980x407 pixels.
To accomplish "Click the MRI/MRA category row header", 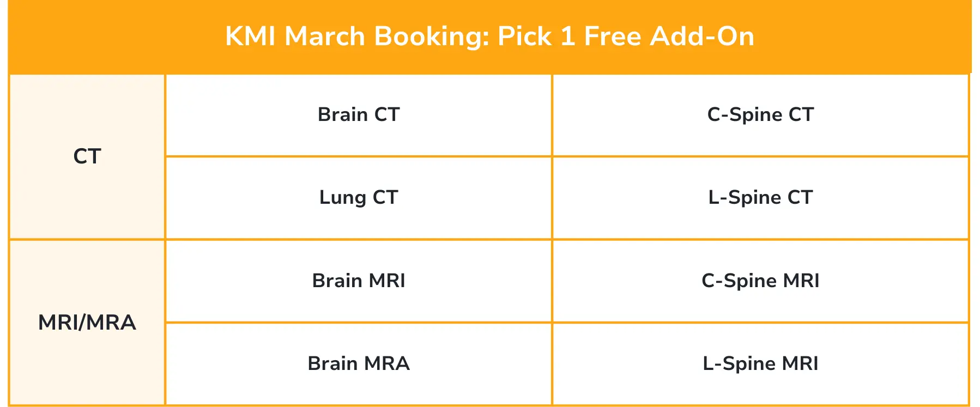I will (x=87, y=323).
